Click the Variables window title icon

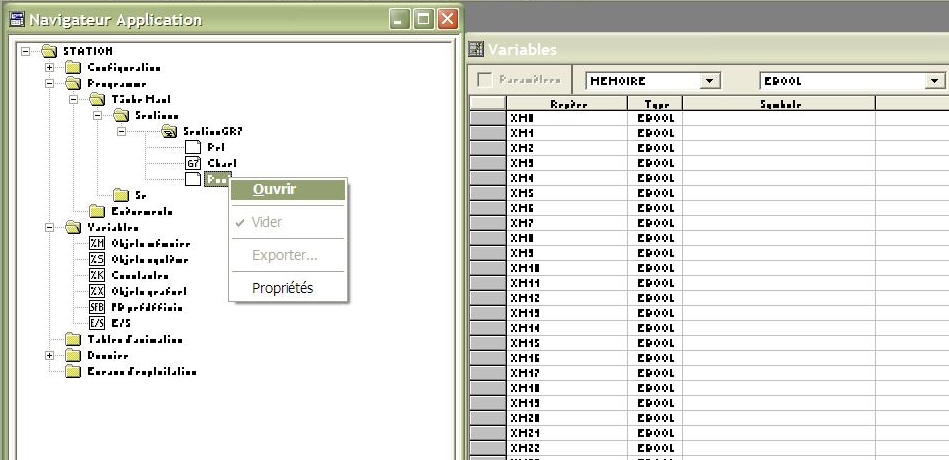[x=476, y=48]
